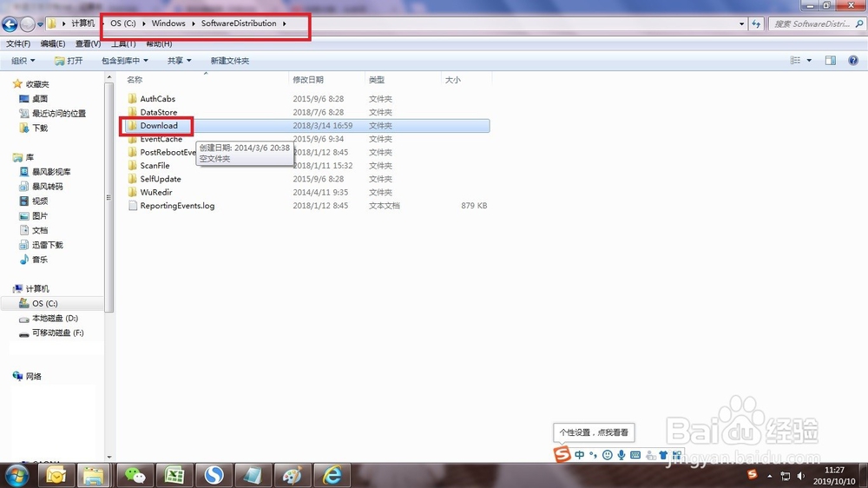Screen dimensions: 868x488
Task: Expand arrow after Windows breadcrumb
Action: pos(194,23)
